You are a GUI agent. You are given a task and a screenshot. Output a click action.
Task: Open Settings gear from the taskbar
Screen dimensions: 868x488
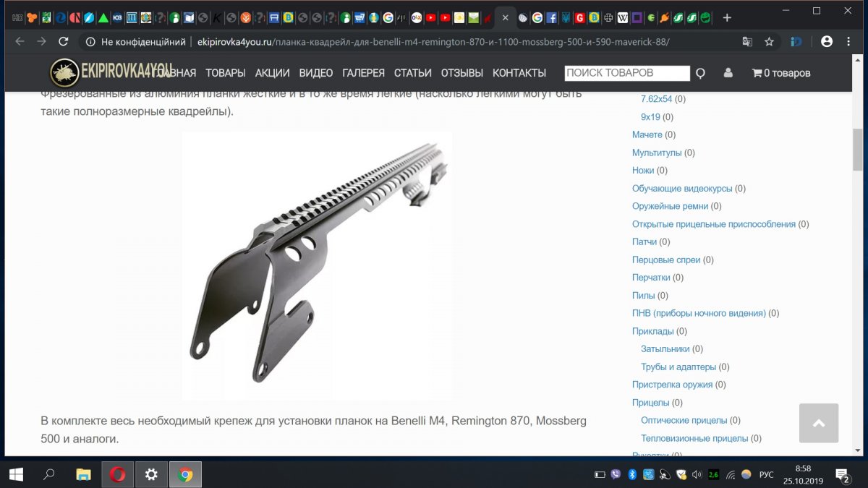point(151,474)
